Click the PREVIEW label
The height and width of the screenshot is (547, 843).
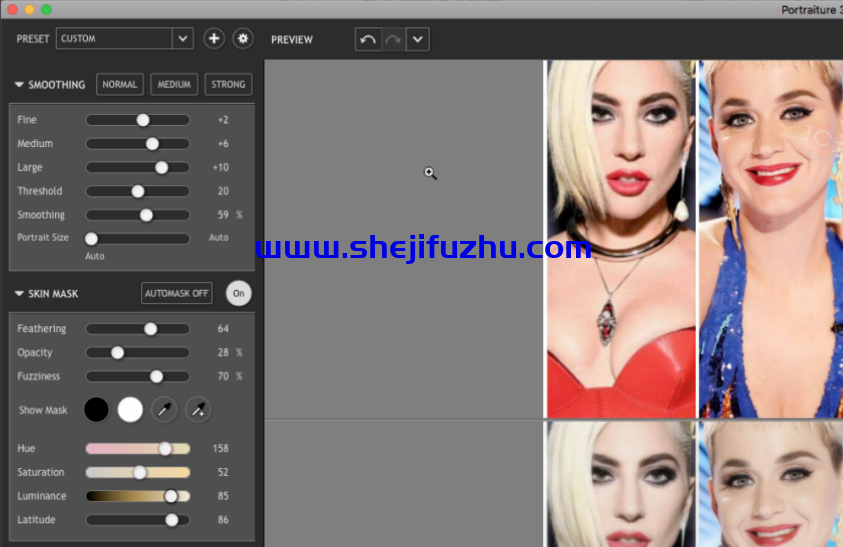click(x=292, y=40)
